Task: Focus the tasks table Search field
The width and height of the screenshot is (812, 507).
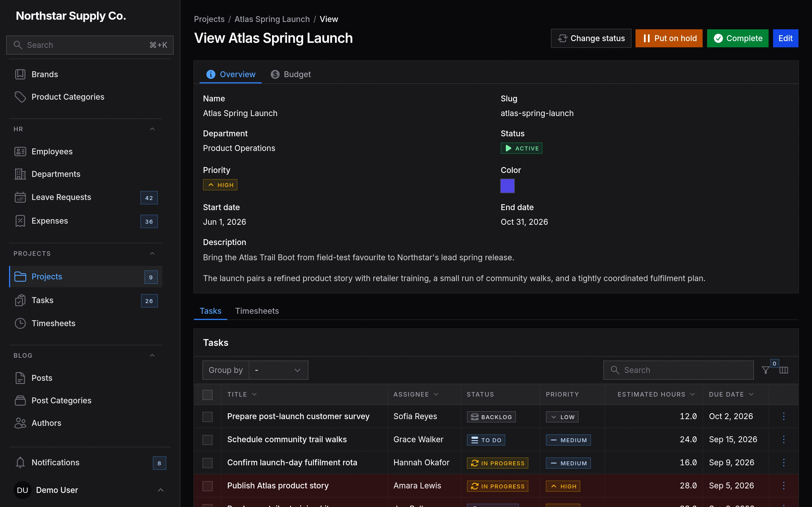Action: click(x=678, y=370)
